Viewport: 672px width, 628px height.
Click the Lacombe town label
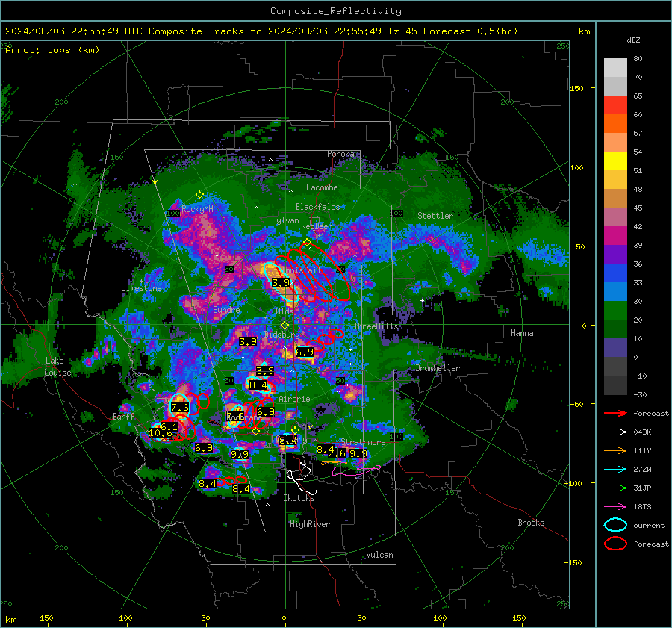(322, 187)
